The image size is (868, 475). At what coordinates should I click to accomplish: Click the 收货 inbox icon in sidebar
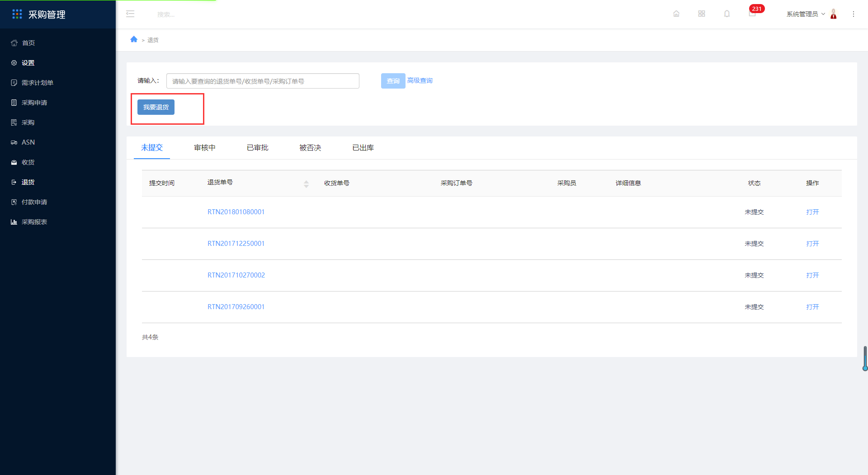[x=14, y=162]
